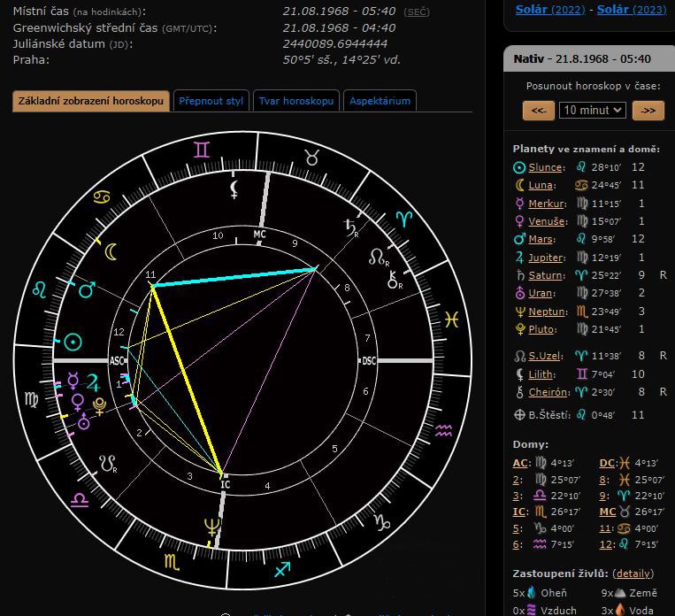
Task: Click the Uranus symbol icon next to Uran
Action: tap(520, 293)
